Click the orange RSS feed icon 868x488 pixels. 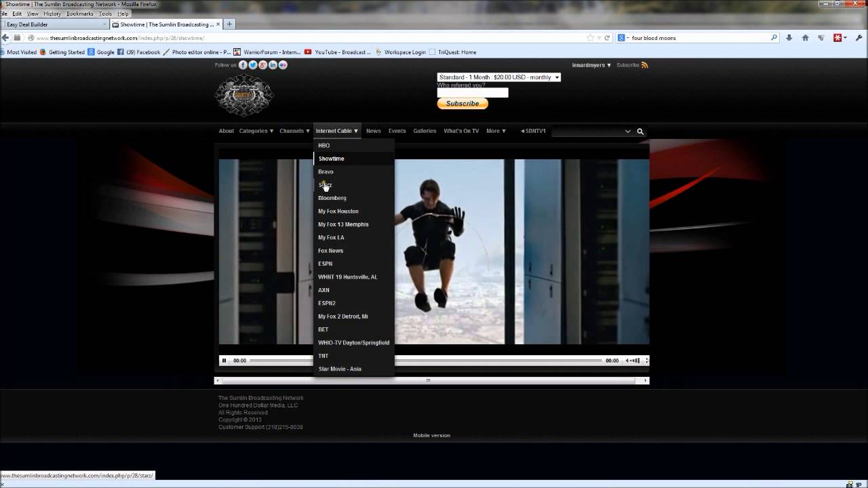tap(645, 65)
